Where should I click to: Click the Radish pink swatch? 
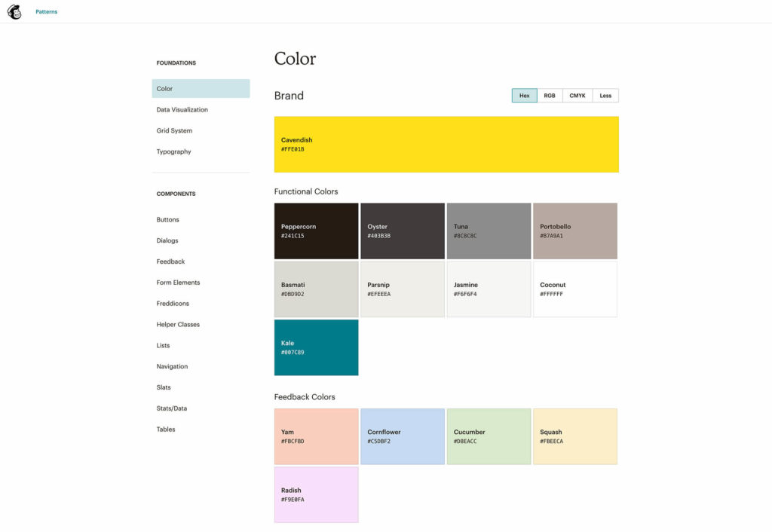[316, 494]
